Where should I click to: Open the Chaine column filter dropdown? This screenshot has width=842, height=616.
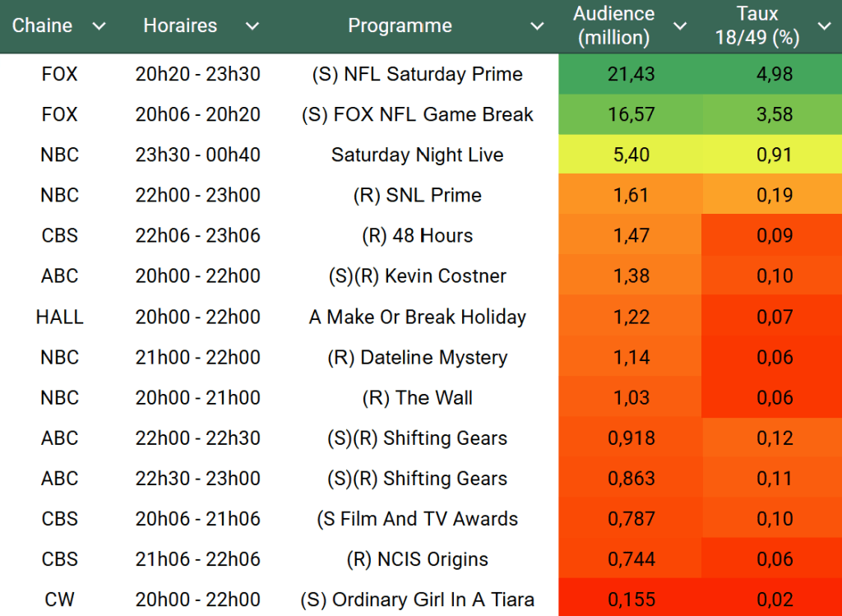[99, 26]
